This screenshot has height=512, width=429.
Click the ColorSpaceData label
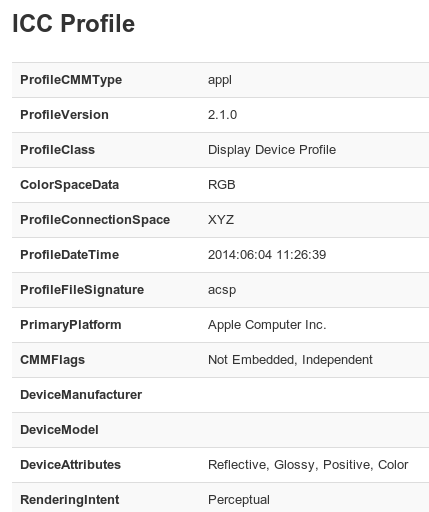(69, 185)
